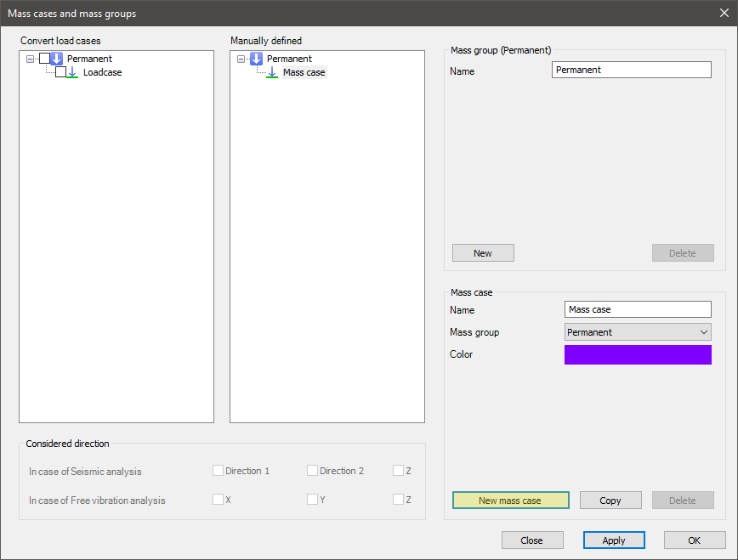Viewport: 738px width, 560px height.
Task: Select Mass case item in Manually defined
Action: (304, 72)
